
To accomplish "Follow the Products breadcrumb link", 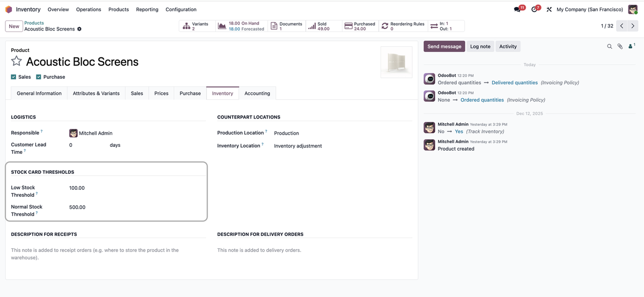I will 34,23.
